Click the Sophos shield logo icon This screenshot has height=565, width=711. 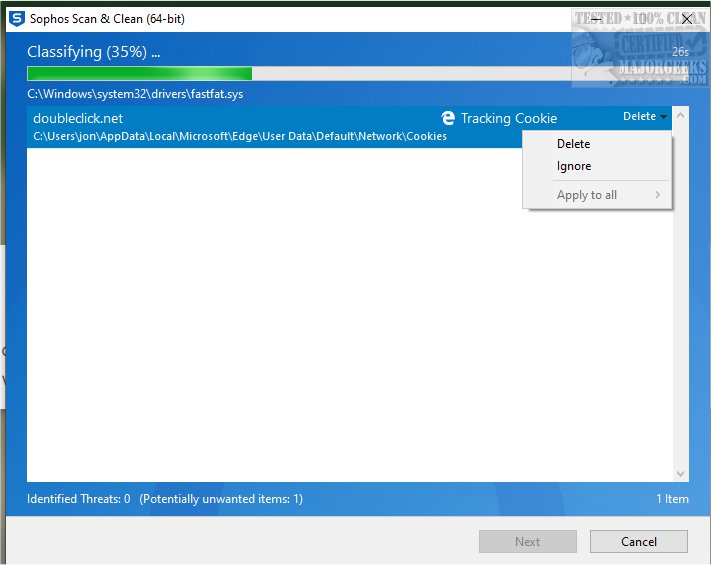17,19
